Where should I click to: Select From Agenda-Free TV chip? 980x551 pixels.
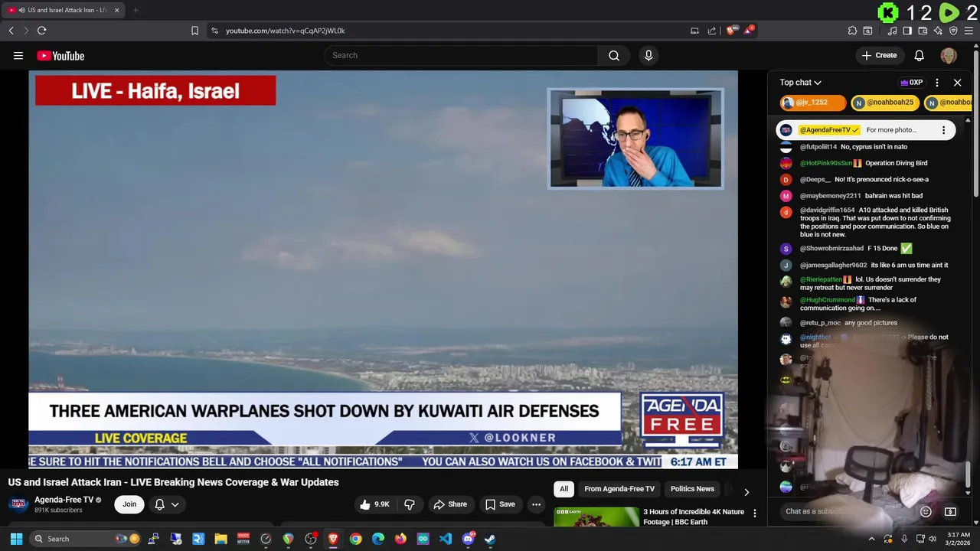[619, 489]
